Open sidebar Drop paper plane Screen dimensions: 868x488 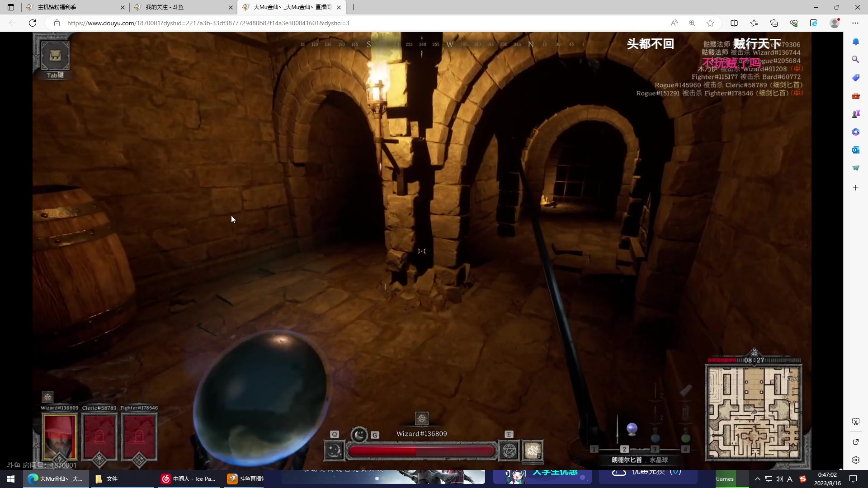point(856,168)
